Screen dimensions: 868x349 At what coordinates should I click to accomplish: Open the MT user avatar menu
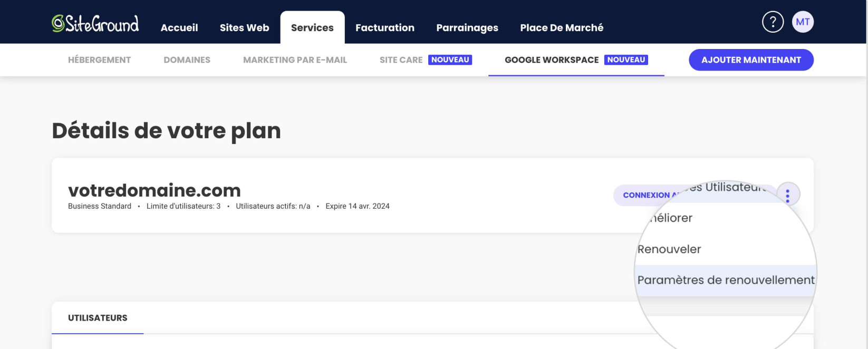[803, 22]
